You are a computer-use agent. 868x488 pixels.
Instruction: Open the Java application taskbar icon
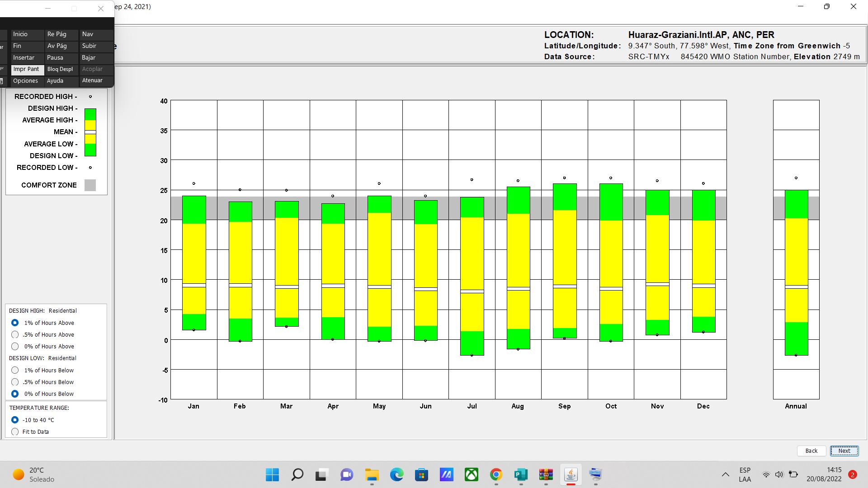pos(571,474)
